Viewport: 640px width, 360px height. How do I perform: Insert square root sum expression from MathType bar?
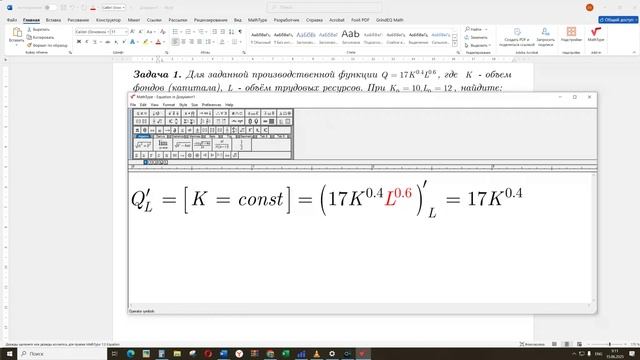(143, 145)
